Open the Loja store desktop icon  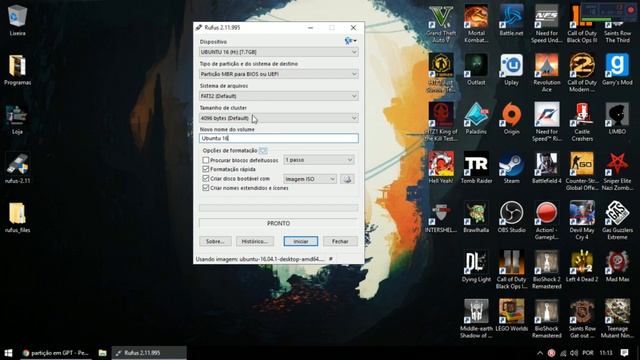[17, 119]
